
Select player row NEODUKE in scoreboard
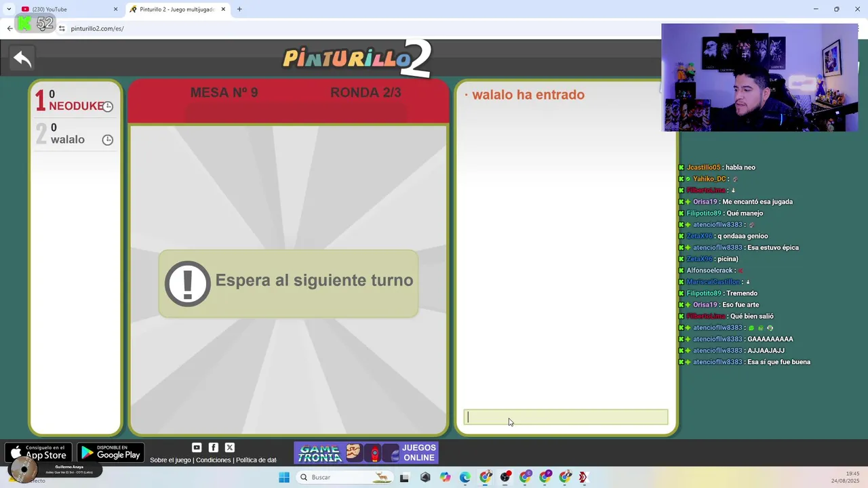click(75, 100)
